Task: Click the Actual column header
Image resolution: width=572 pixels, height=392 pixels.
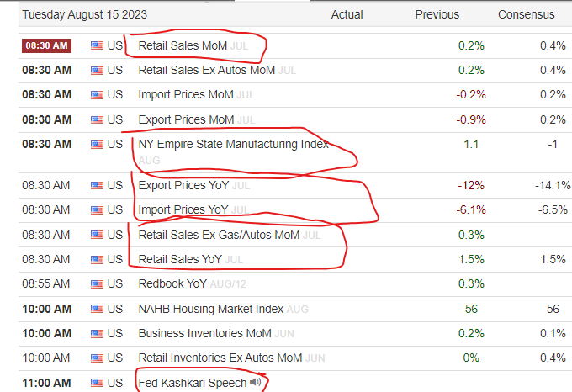Action: coord(347,14)
